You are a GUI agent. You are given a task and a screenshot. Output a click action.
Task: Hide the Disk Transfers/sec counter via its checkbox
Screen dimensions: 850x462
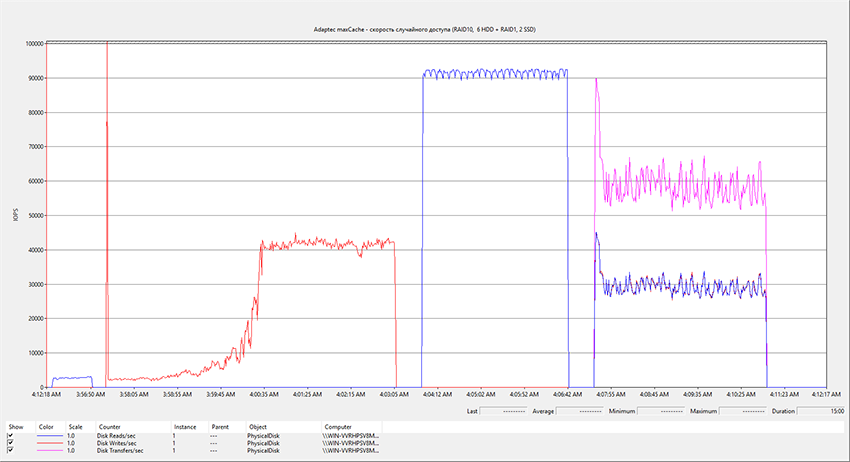[11, 450]
